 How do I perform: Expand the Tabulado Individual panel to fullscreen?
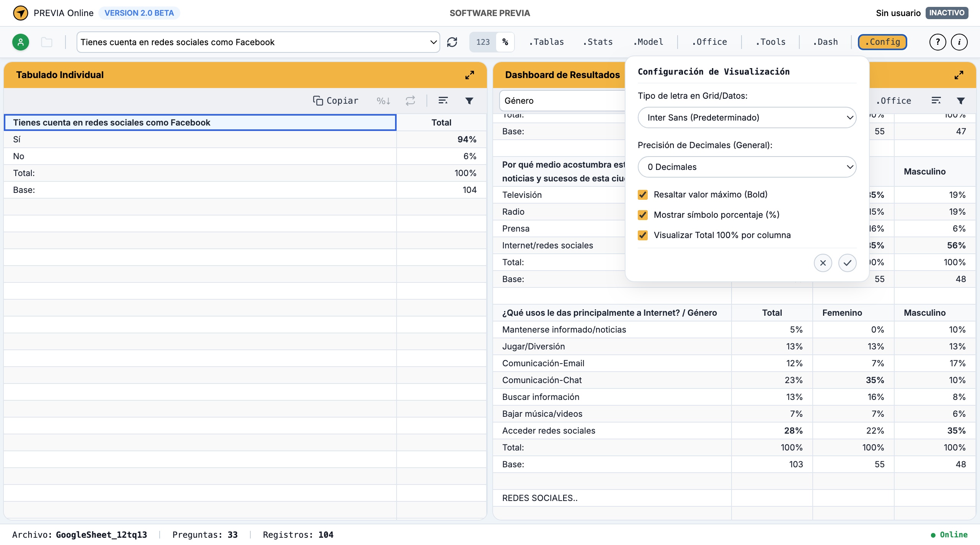tap(470, 75)
